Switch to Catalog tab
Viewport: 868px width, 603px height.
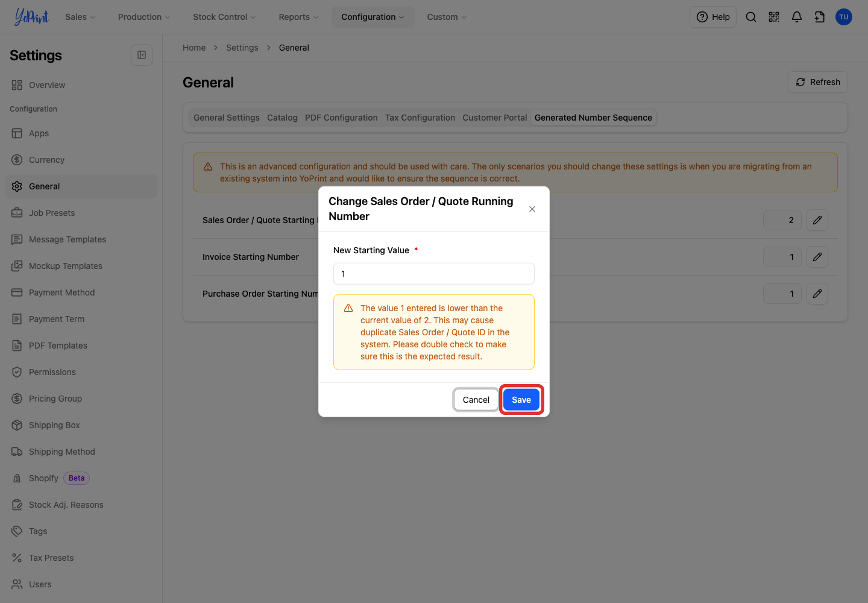(282, 118)
